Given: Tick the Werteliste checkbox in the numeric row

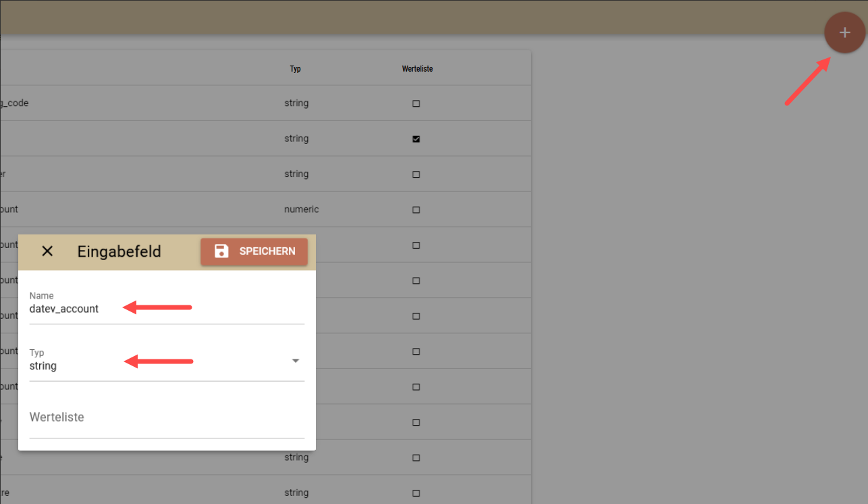Looking at the screenshot, I should [416, 209].
